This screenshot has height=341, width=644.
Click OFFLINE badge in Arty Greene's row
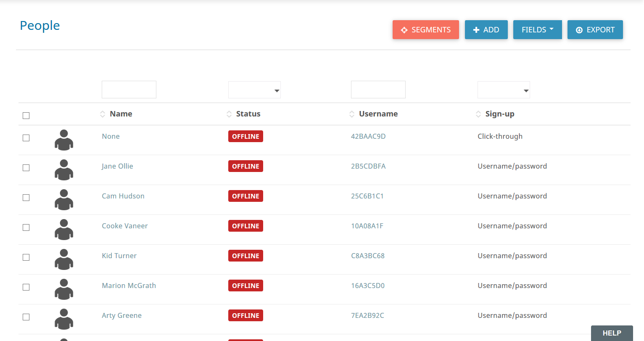(246, 315)
